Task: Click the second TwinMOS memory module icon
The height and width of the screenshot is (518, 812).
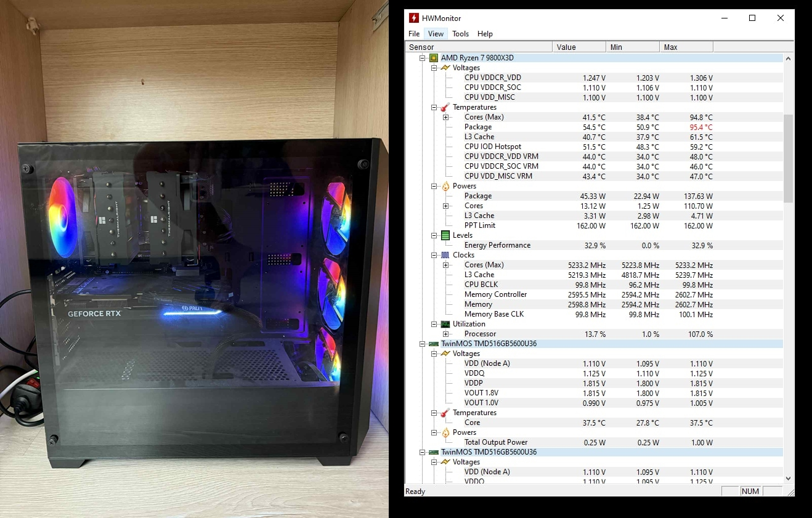Action: tap(434, 452)
